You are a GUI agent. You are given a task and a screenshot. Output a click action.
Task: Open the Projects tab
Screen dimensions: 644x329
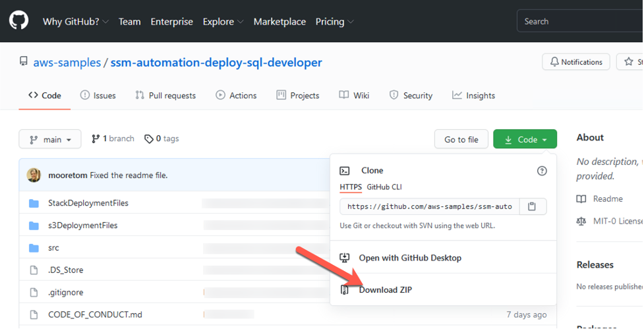(298, 96)
